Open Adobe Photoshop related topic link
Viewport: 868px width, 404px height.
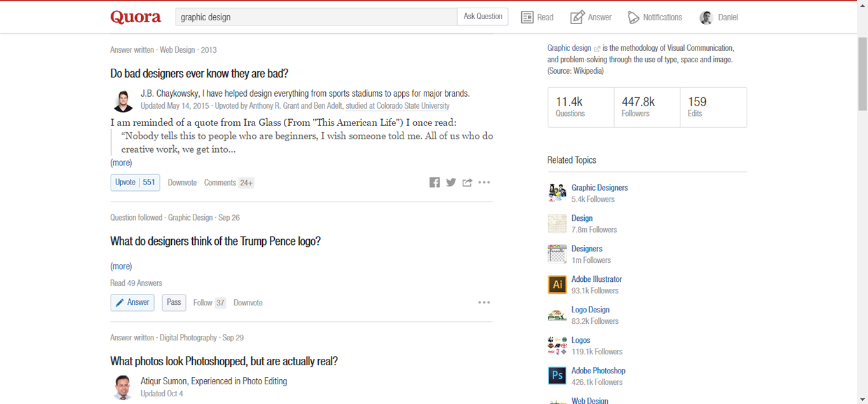pos(598,371)
